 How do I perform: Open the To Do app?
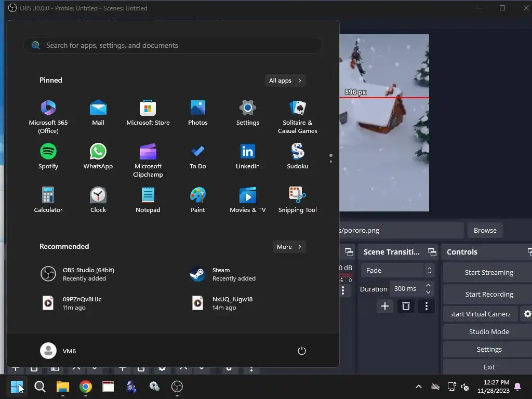point(198,156)
